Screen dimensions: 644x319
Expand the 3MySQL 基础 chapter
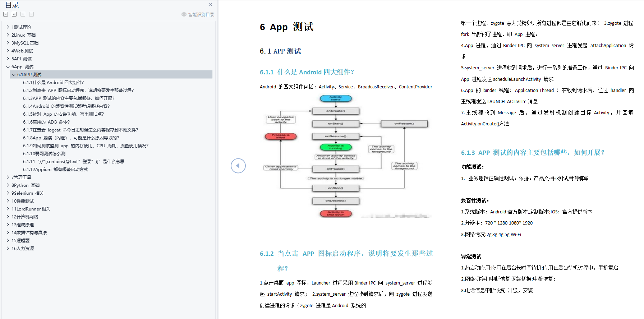[8, 43]
